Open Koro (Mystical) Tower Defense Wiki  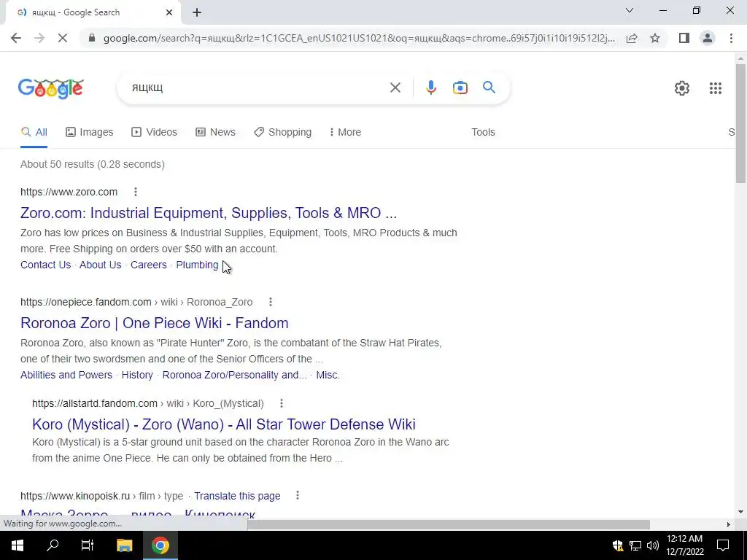[x=224, y=424]
